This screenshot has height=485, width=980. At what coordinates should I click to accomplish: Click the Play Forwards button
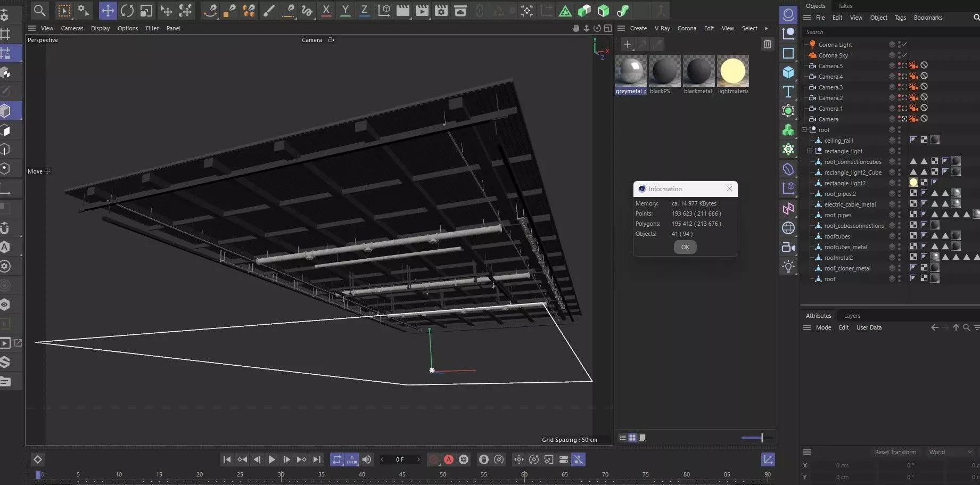click(x=271, y=459)
